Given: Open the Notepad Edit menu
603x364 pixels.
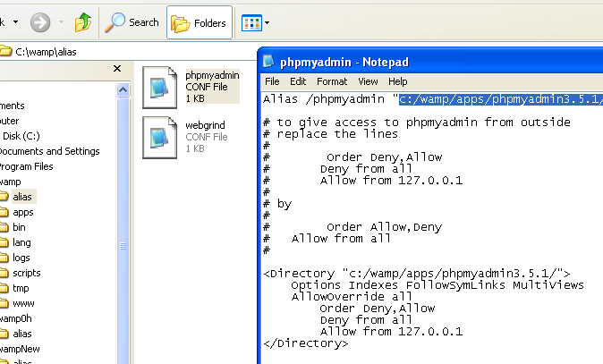Looking at the screenshot, I should pos(298,81).
